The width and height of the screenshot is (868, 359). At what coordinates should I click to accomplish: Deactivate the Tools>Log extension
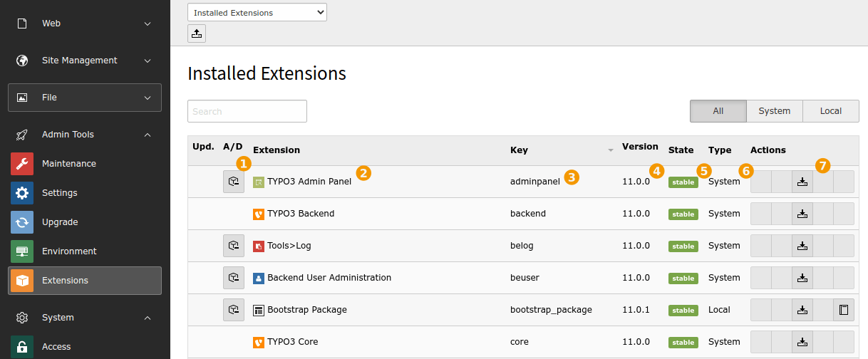click(x=234, y=246)
